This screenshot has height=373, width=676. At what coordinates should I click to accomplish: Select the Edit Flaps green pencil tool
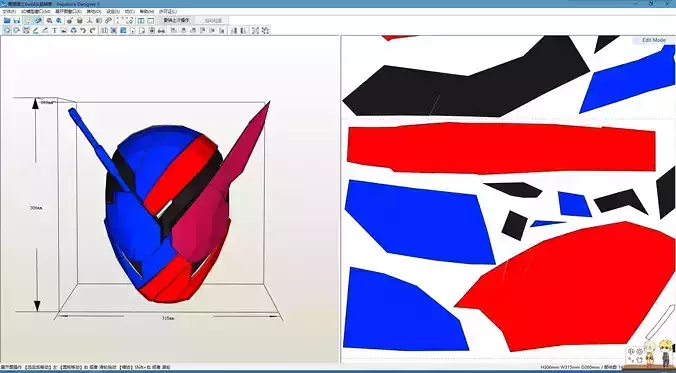[36, 31]
